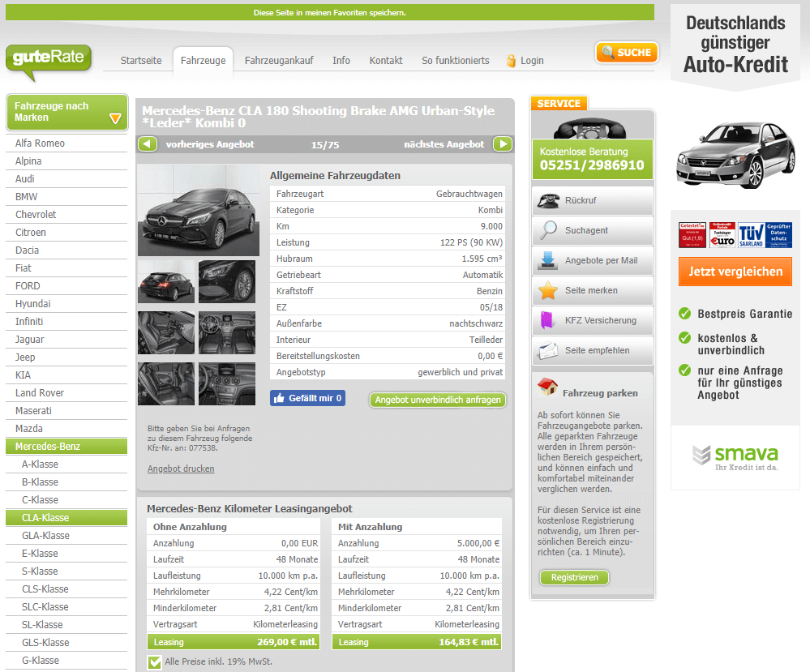
Task: Click the Registrieren button
Action: click(574, 577)
